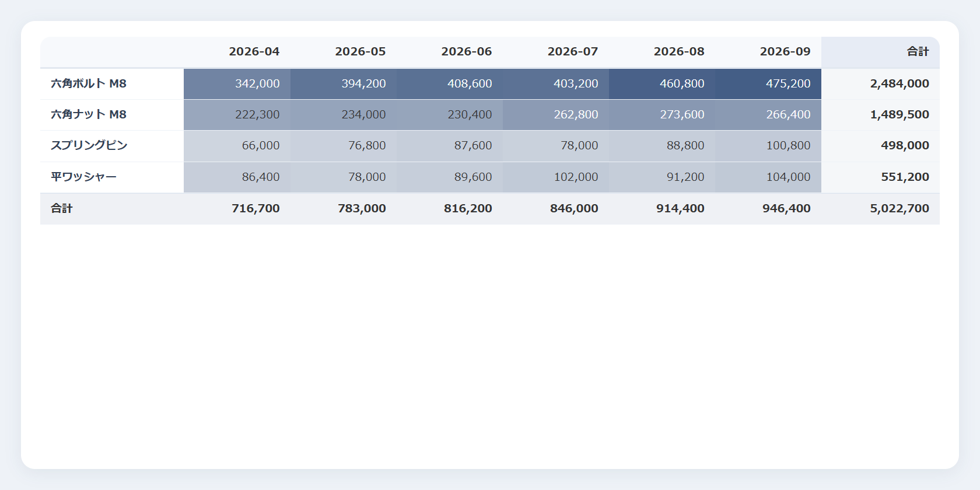Click the 66,000 cell
980x490 pixels.
(237, 146)
